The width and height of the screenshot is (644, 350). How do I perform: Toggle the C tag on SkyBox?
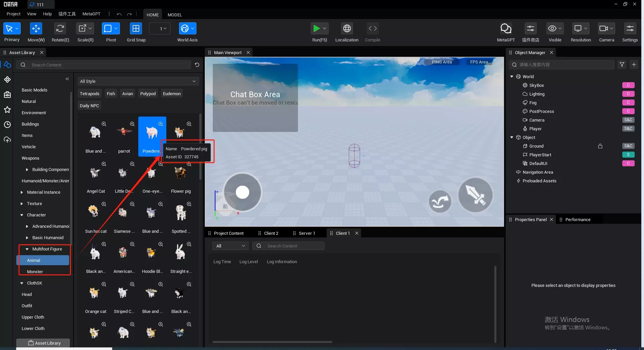pos(628,85)
